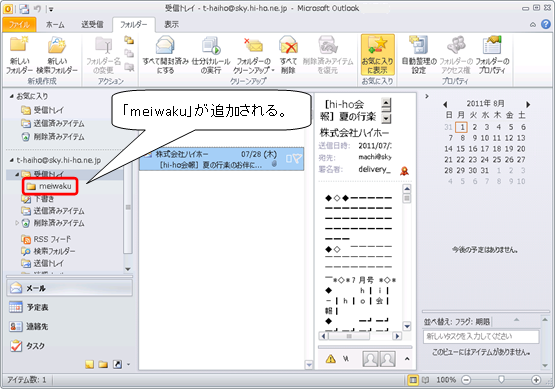
Task: Click reading pane horizontal scroll right arrow
Action: 397,336
